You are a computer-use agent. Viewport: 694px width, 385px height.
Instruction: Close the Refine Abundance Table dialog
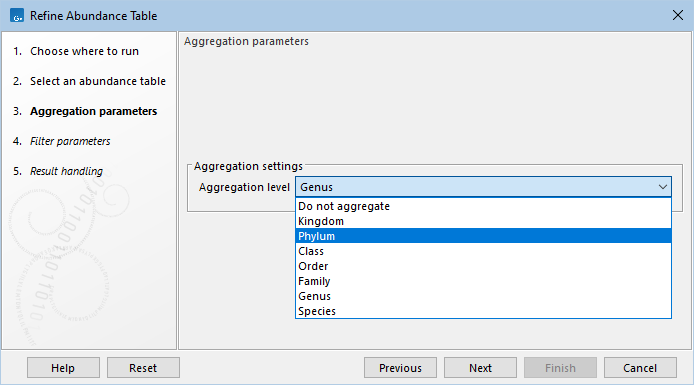(x=677, y=15)
